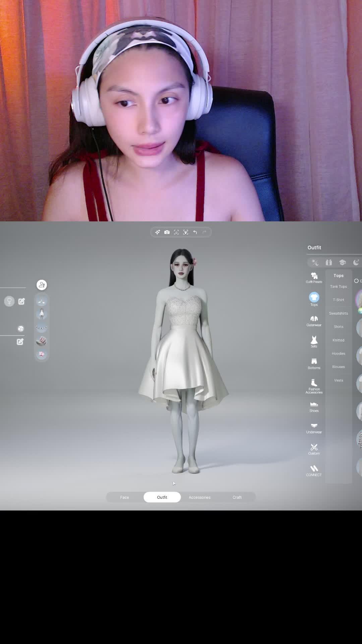Viewport: 362px width, 644px height.
Task: Click the sparkle icon in top toolbar
Action: point(158,232)
